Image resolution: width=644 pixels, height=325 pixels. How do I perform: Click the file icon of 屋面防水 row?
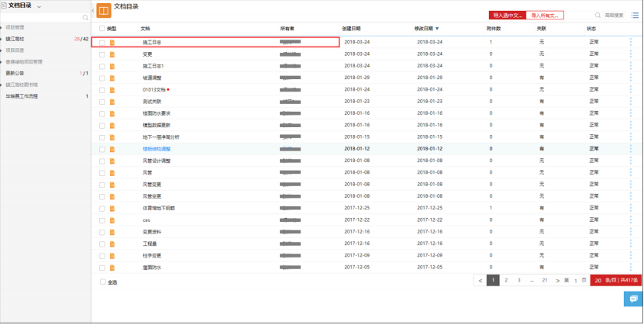pos(112,268)
